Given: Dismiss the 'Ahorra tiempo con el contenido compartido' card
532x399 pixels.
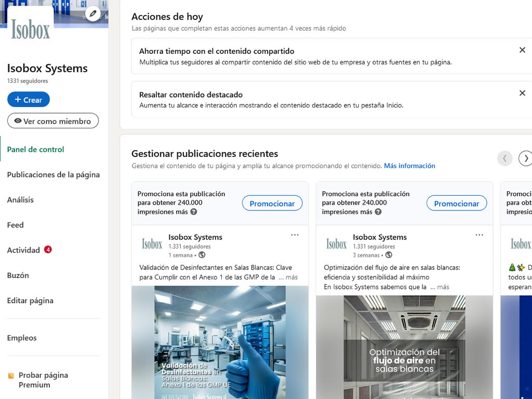Looking at the screenshot, I should click(522, 50).
